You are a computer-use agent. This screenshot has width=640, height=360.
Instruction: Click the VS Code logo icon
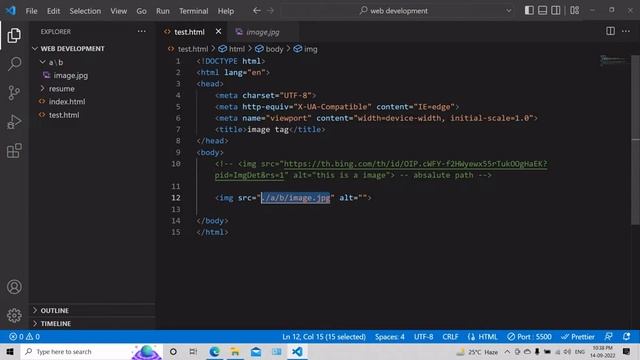(11, 10)
